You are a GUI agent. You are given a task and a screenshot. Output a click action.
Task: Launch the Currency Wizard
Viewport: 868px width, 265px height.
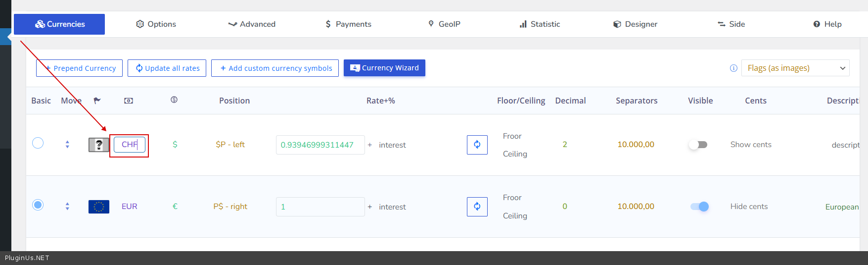point(384,68)
